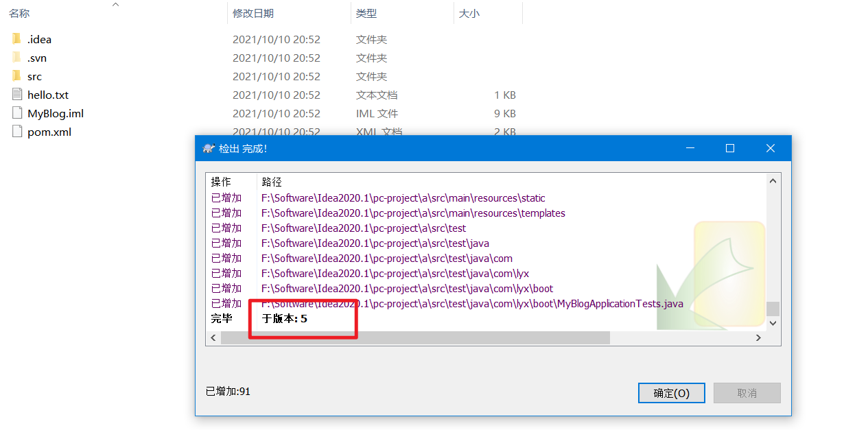Click the 文件夹 type cell of src

pos(371,76)
